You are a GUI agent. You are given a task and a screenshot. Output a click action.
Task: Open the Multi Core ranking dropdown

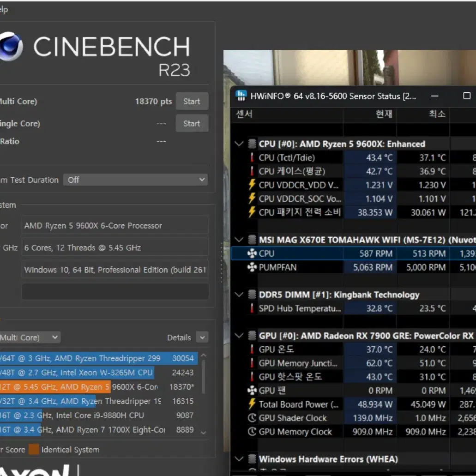point(30,337)
